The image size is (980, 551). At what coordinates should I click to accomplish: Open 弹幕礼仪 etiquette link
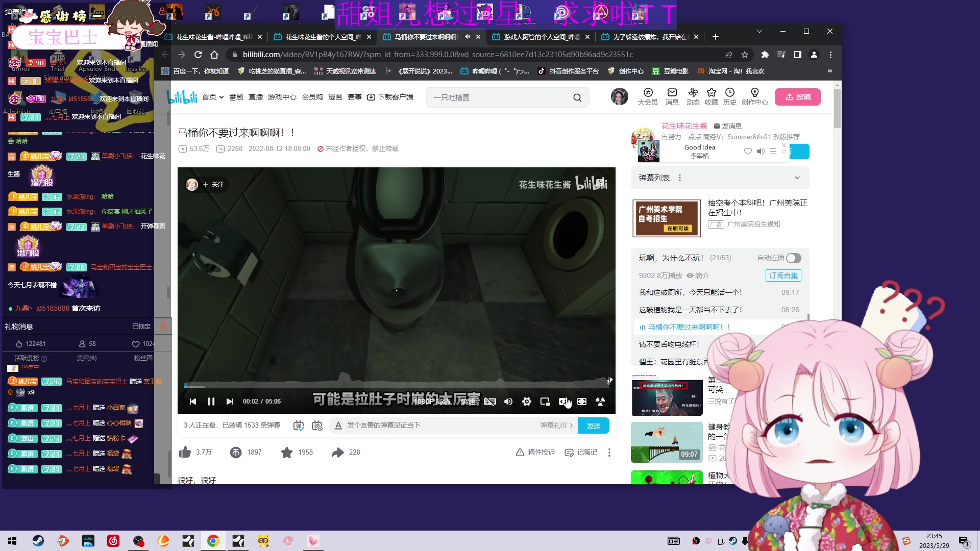(556, 425)
